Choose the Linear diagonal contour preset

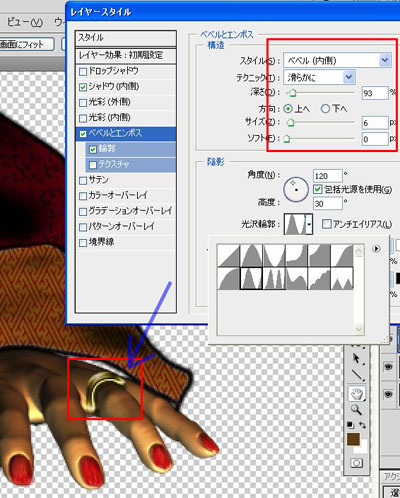228,255
